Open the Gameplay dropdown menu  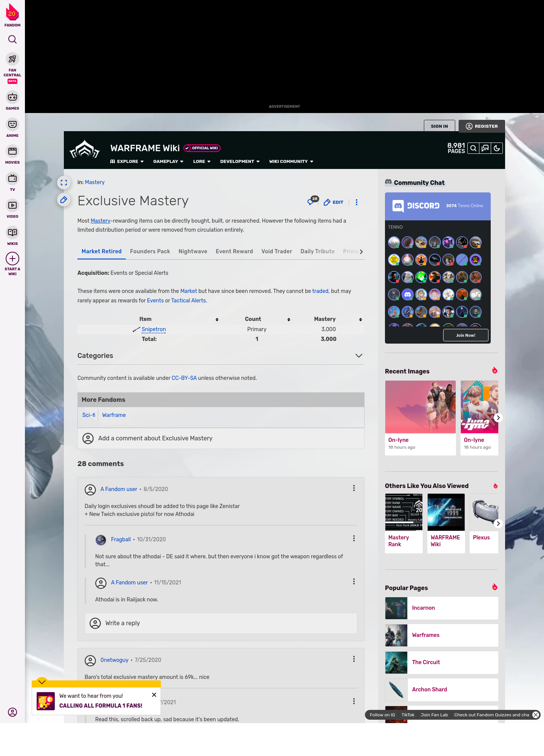[168, 161]
